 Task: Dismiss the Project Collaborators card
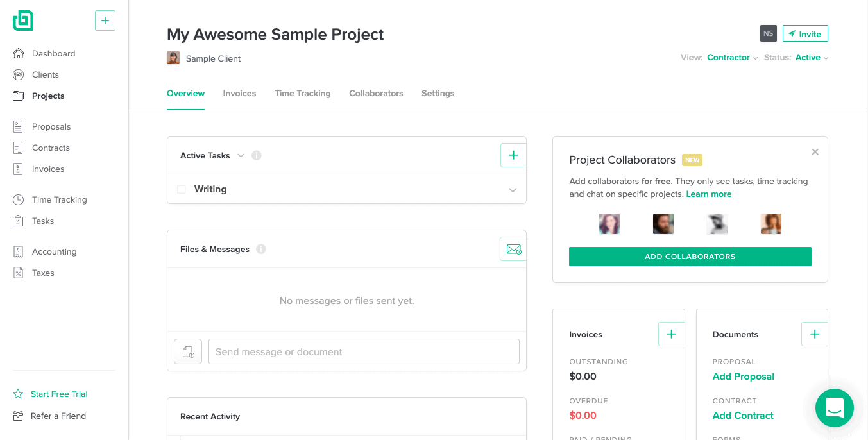tap(815, 152)
